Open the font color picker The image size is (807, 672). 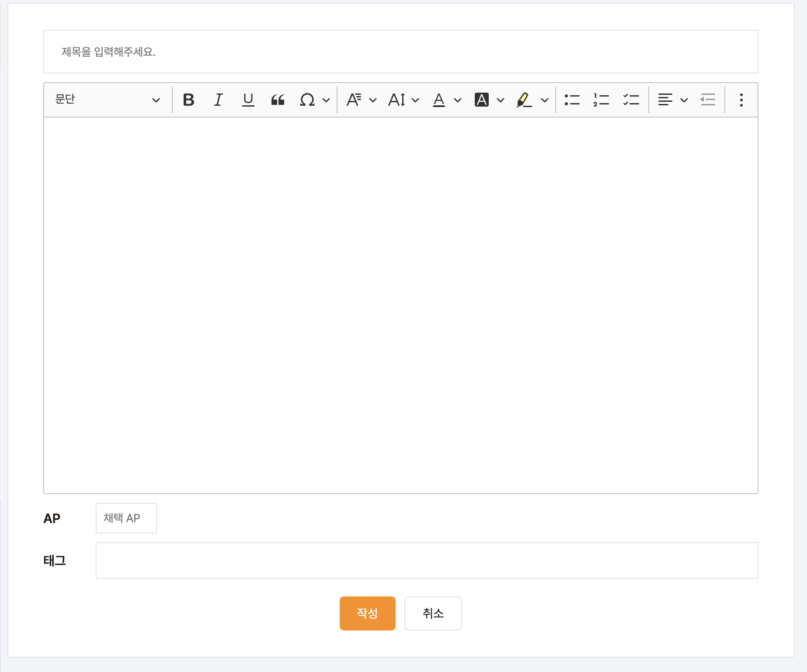pos(446,100)
